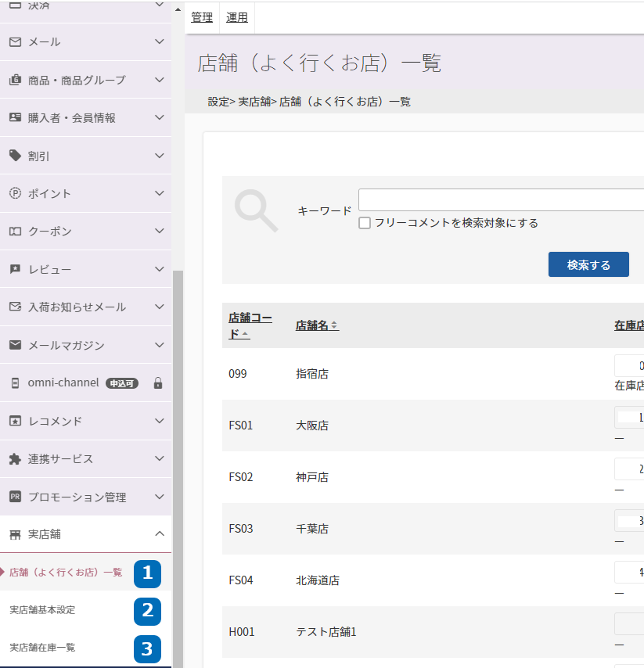Image resolution: width=644 pixels, height=668 pixels.
Task: Click the mail envelope icon beside メール
Action: click(x=15, y=41)
